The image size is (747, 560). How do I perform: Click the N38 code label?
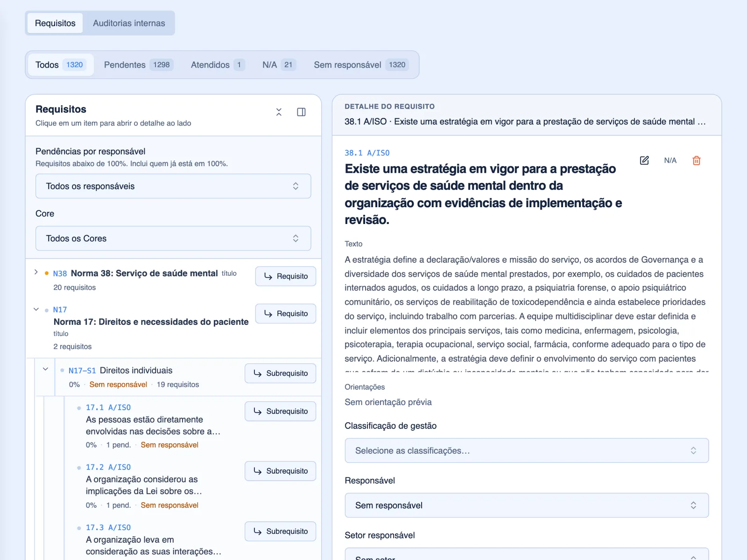click(x=60, y=273)
